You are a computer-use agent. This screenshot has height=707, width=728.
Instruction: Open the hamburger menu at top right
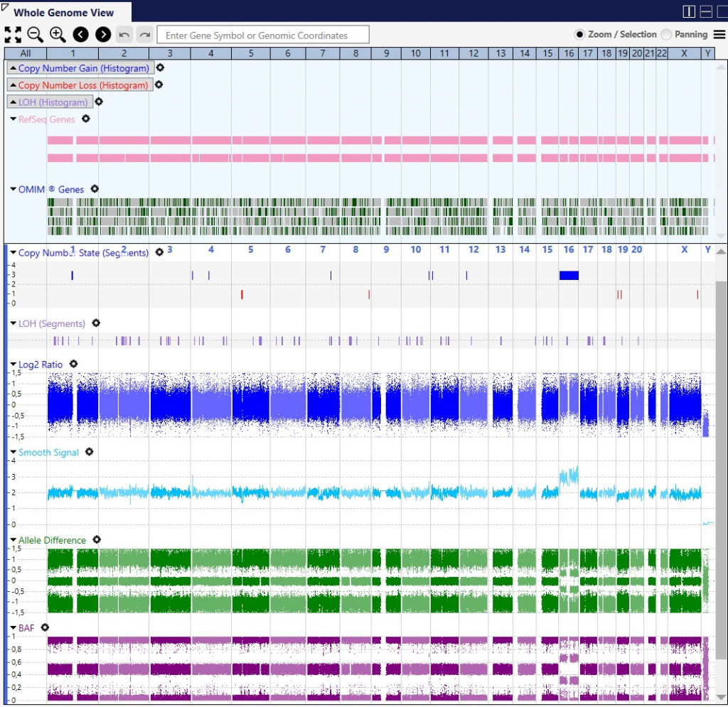point(719,35)
